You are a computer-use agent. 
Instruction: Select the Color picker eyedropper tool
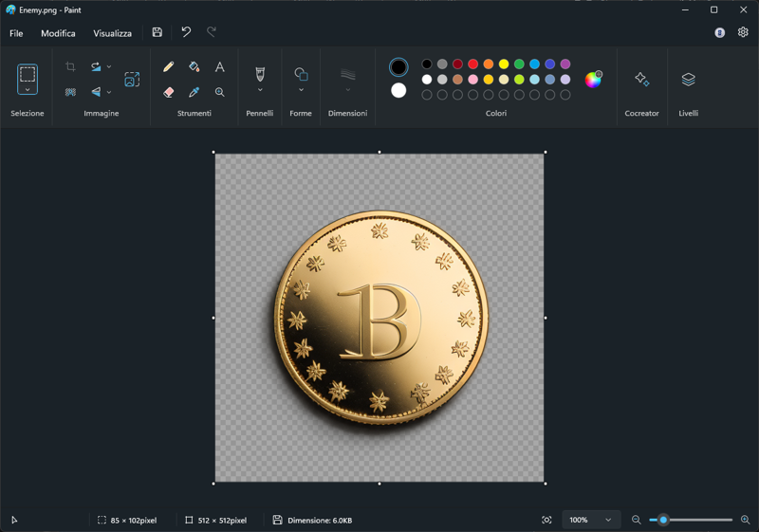[194, 92]
